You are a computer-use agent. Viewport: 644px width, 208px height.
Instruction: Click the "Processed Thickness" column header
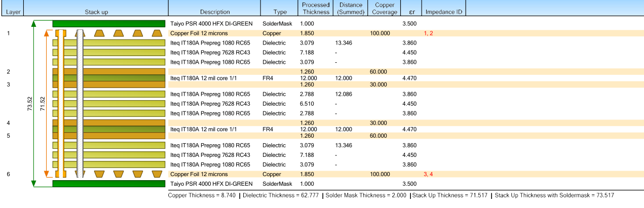pos(316,8)
